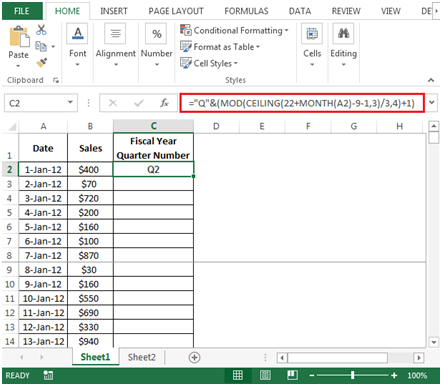This screenshot has width=442, height=386.
Task: Activate the Format Painter brush
Action: 42,62
